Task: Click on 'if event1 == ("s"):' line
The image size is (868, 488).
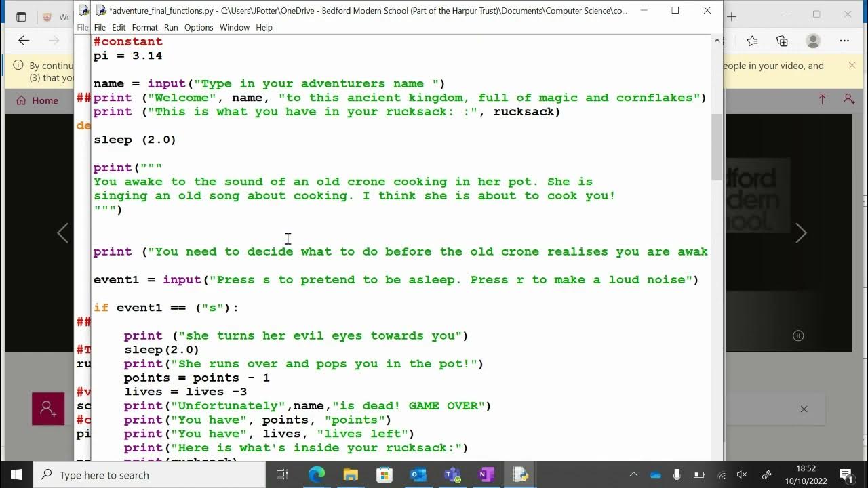Action: (166, 308)
